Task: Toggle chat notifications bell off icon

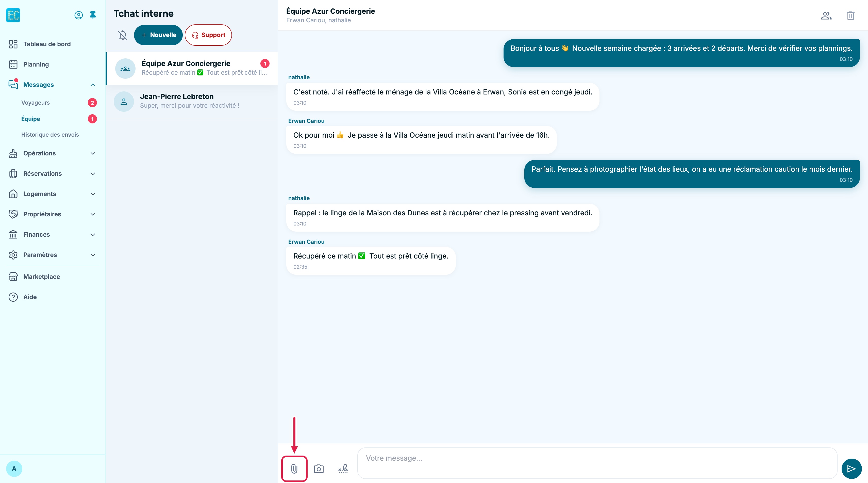Action: point(123,35)
